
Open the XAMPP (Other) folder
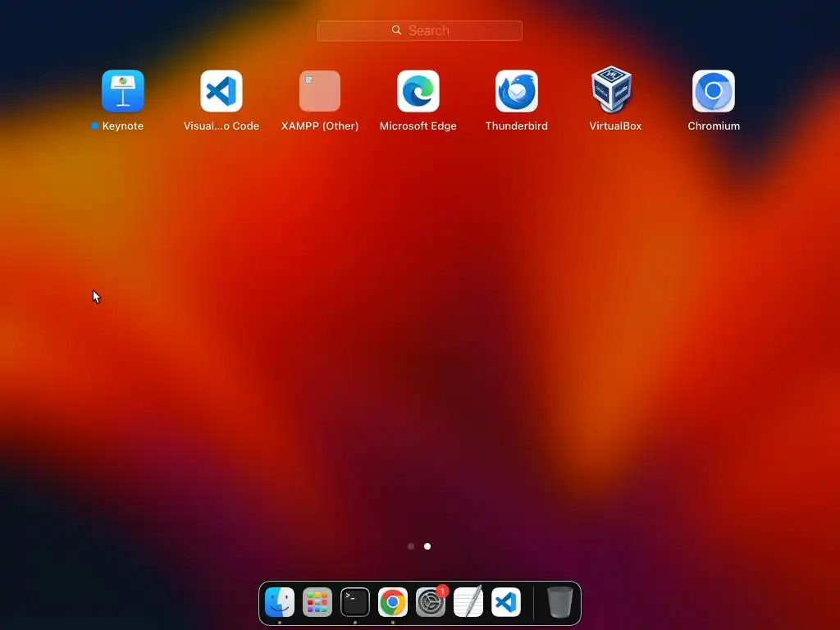(x=320, y=91)
